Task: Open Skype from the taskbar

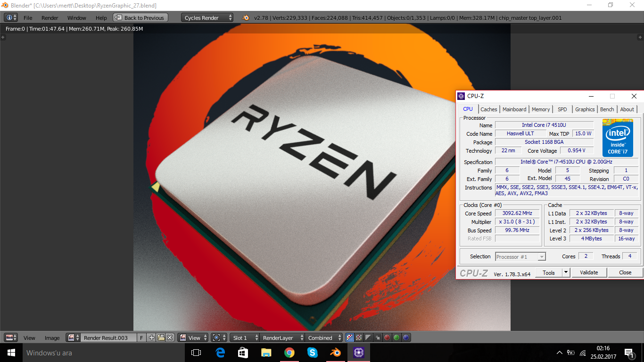Action: point(313,353)
